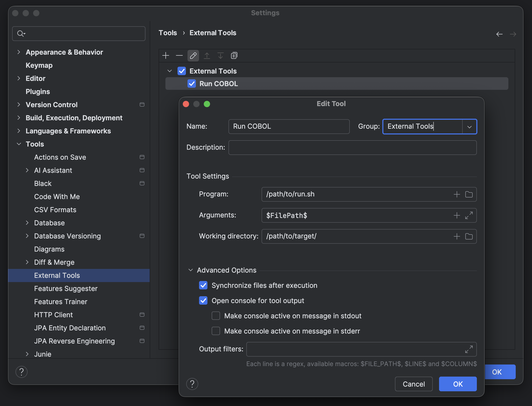The image size is (532, 406).
Task: Disable the Run COBOL tool checkbox
Action: [x=191, y=84]
